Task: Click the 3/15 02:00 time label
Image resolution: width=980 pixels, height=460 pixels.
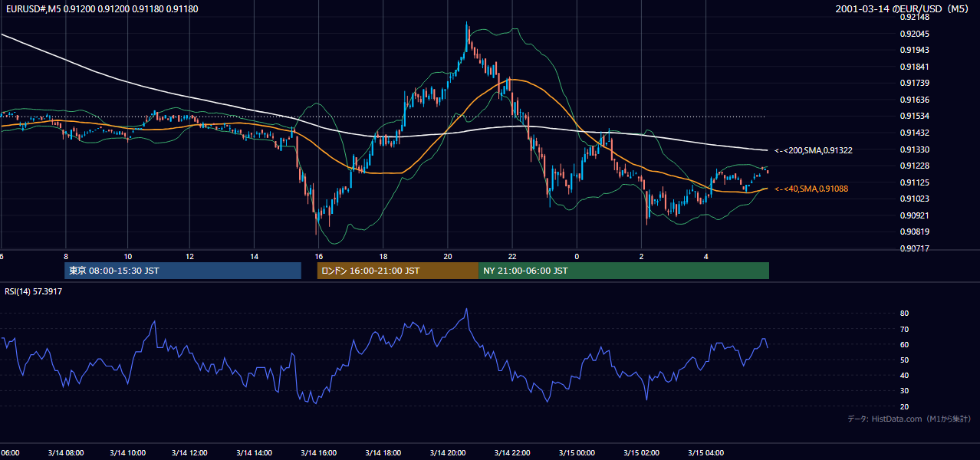Action: coord(642,452)
